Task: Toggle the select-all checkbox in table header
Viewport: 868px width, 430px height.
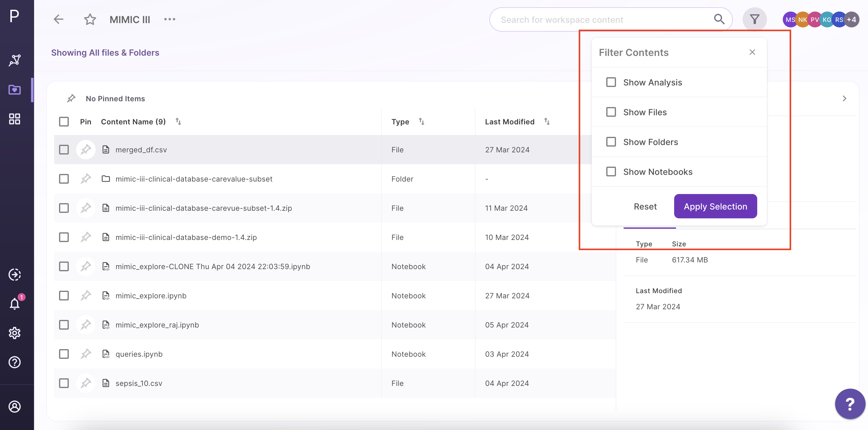Action: 64,122
